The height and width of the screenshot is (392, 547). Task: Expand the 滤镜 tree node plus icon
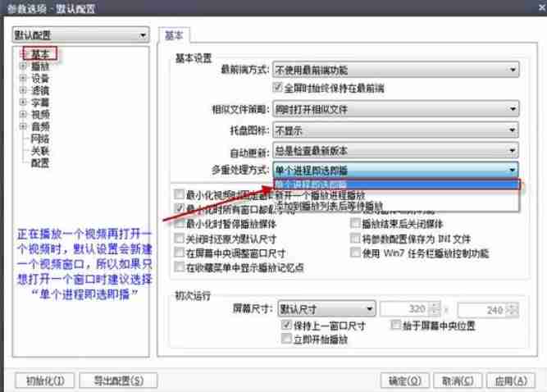[23, 90]
